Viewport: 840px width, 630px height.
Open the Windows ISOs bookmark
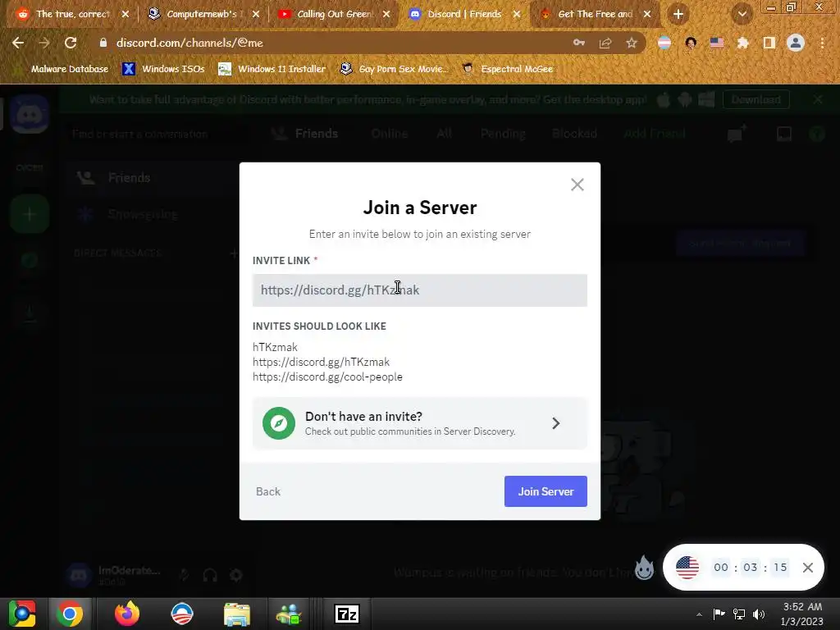coord(163,69)
